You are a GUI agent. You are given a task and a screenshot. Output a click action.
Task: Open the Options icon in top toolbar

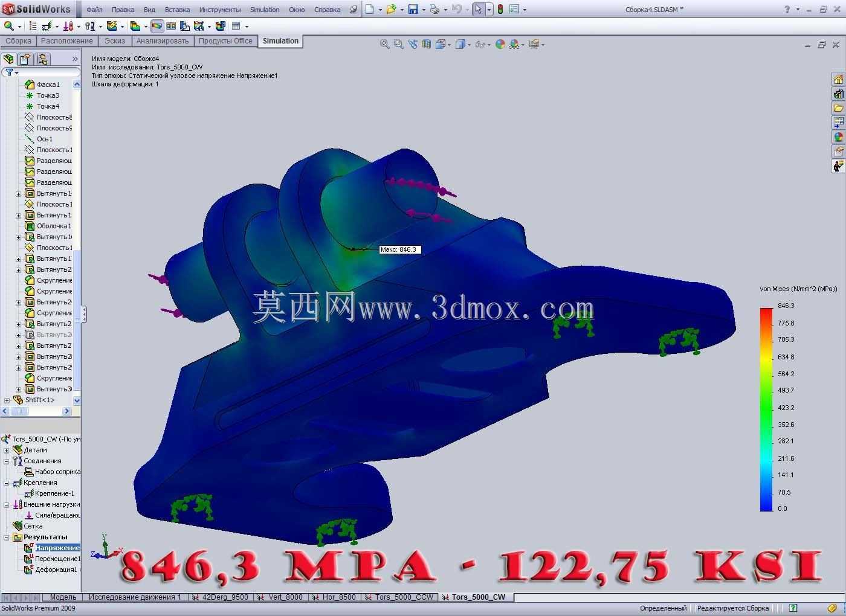(x=514, y=9)
